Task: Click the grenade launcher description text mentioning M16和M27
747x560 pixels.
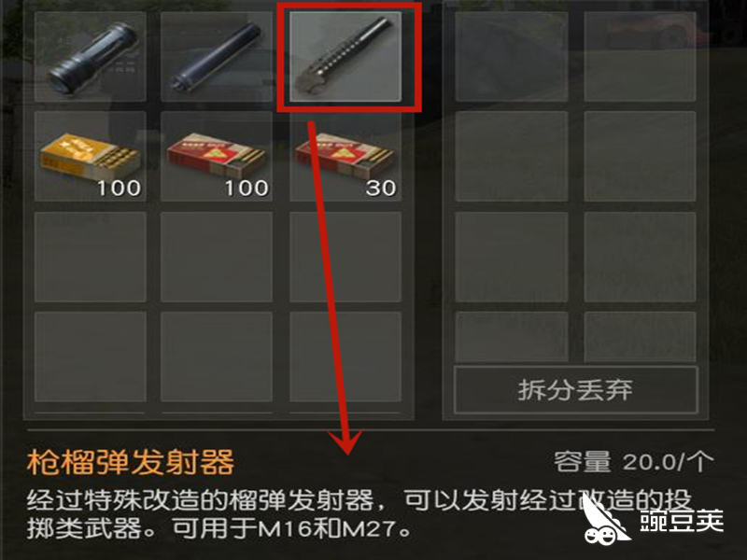Action: (359, 514)
